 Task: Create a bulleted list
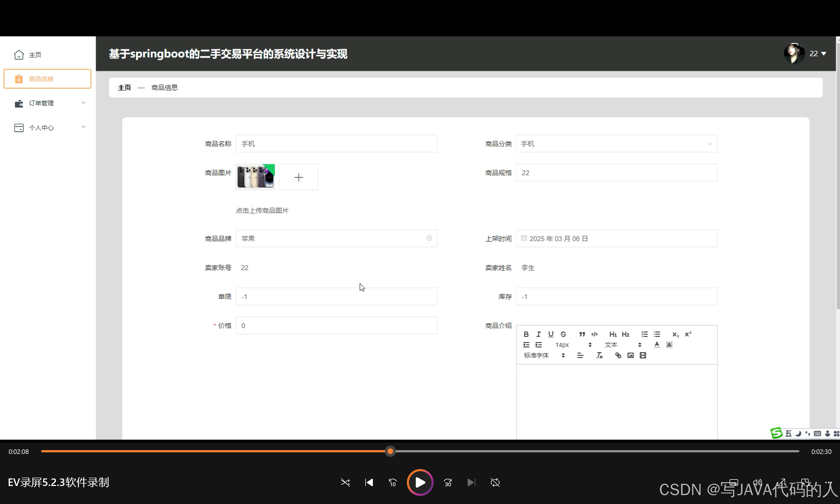coord(657,334)
